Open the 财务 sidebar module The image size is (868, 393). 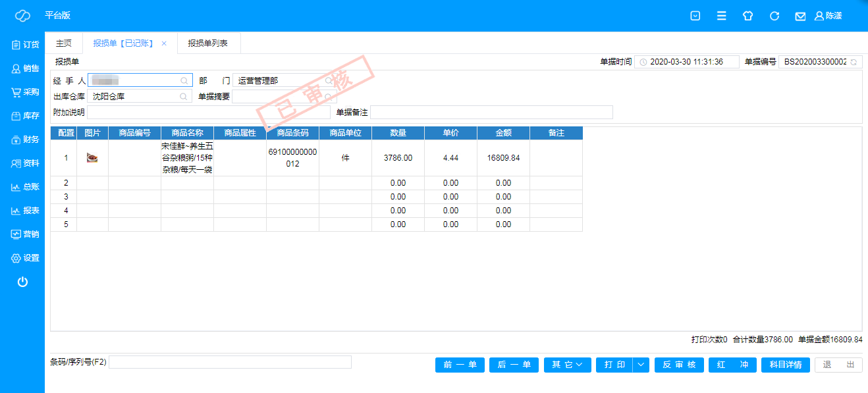(25, 140)
